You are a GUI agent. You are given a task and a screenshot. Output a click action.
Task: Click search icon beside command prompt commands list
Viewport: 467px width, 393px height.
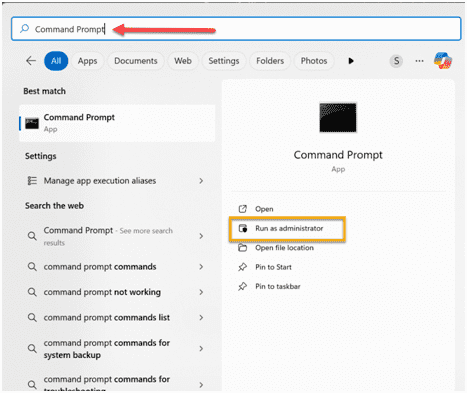[32, 317]
